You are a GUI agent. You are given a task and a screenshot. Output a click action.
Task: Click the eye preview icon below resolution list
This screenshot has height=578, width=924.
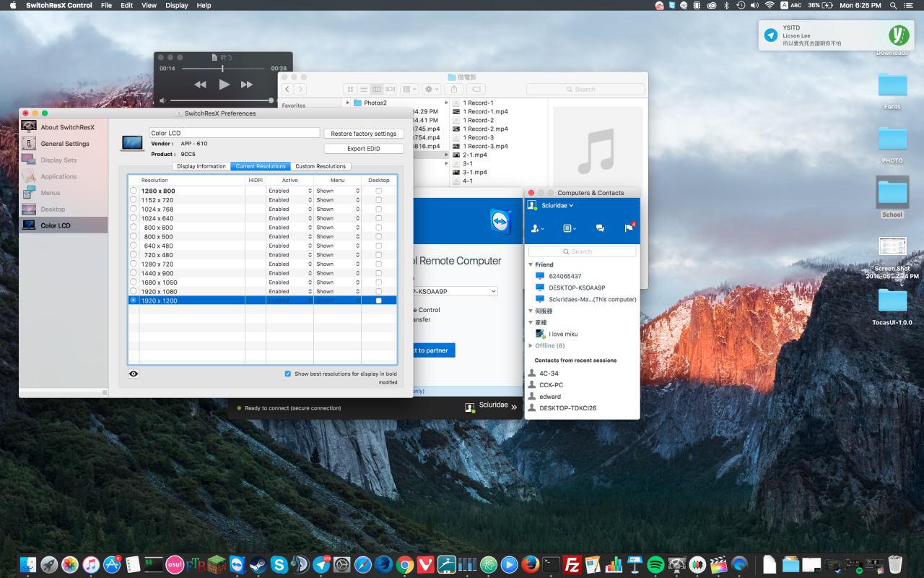(x=134, y=374)
